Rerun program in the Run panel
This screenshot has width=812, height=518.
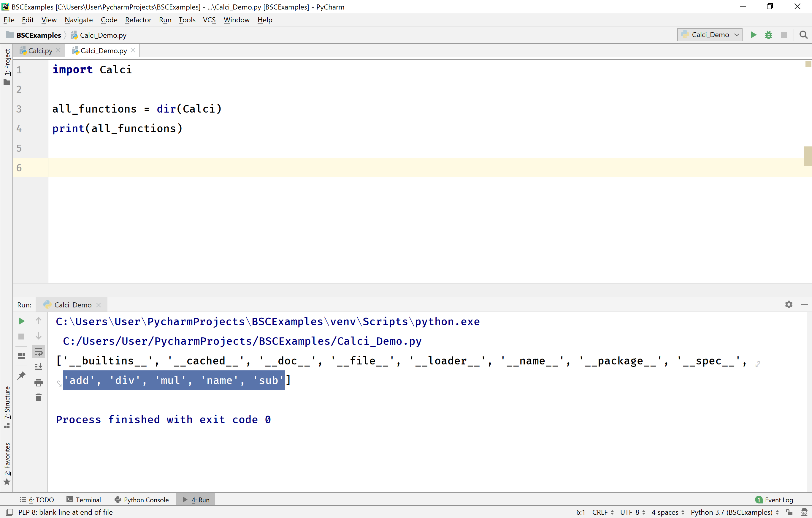click(21, 321)
